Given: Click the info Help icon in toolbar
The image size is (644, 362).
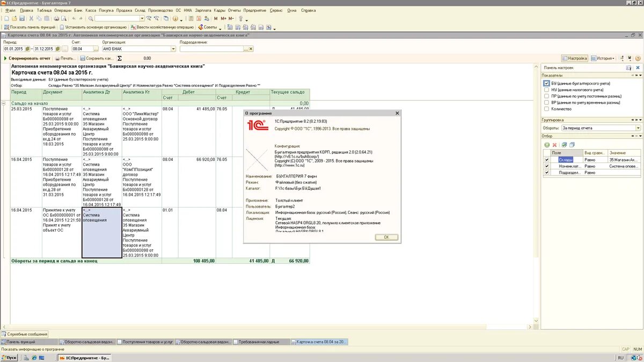Looking at the screenshot, I should (175, 18).
